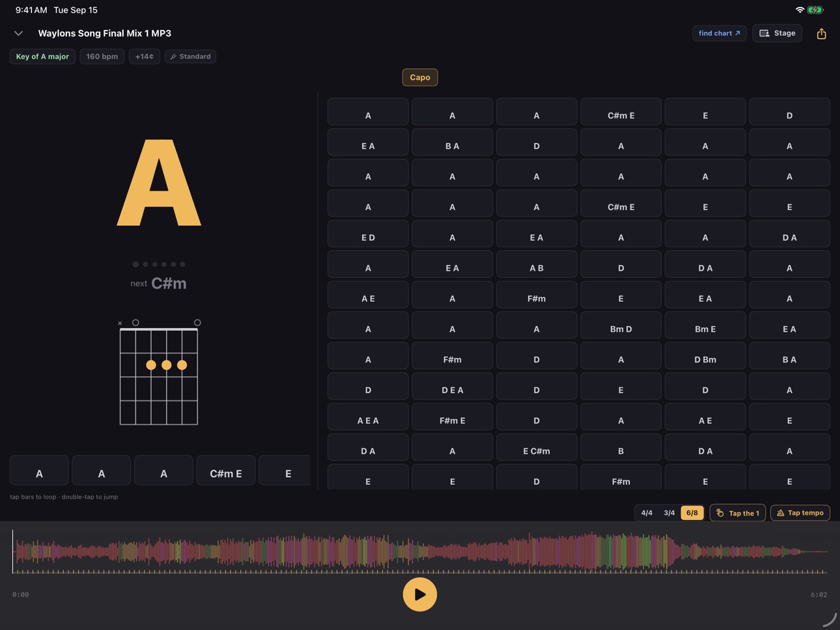The image size is (840, 630).
Task: Click the 0:00 elapsed time label
Action: pos(21,594)
